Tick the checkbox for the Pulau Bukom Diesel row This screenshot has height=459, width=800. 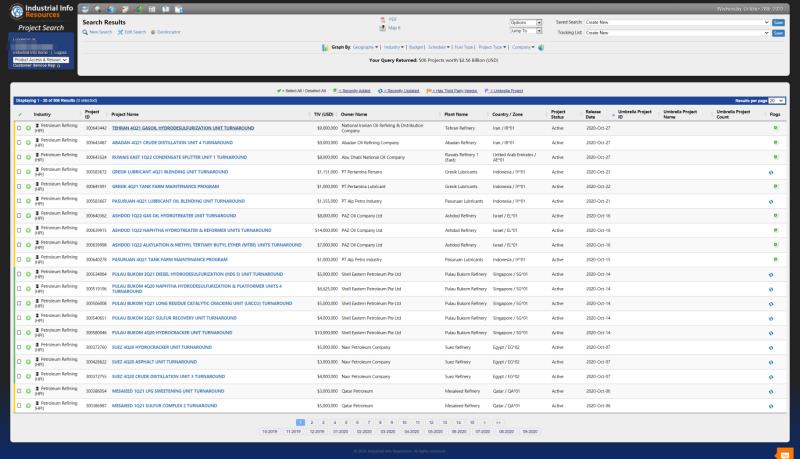[x=19, y=274]
